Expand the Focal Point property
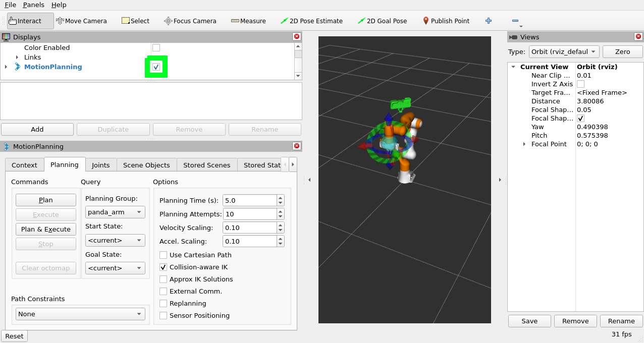644x343 pixels. tap(524, 144)
